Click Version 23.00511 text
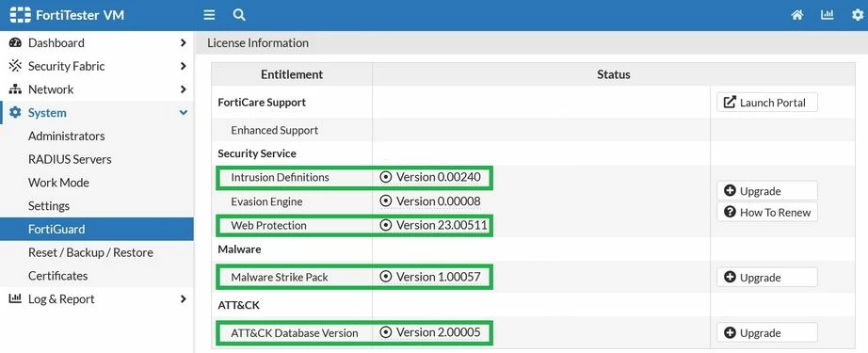This screenshot has width=868, height=353. (442, 225)
